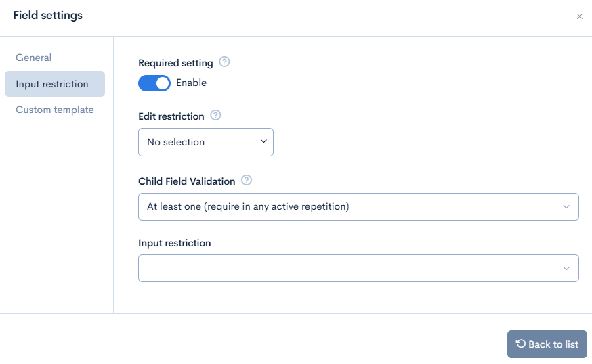The height and width of the screenshot is (364, 592).
Task: Disable the Required setting toggle
Action: click(x=154, y=83)
